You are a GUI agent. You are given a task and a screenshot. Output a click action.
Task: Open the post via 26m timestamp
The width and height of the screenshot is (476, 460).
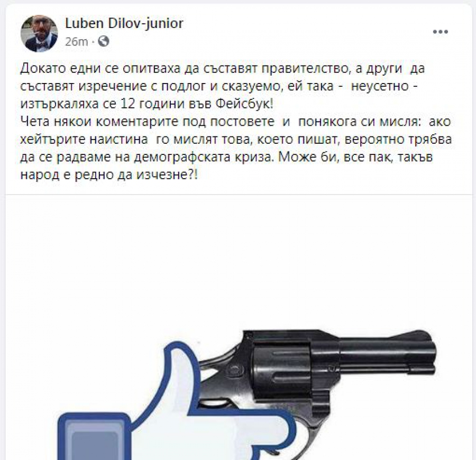click(x=77, y=42)
